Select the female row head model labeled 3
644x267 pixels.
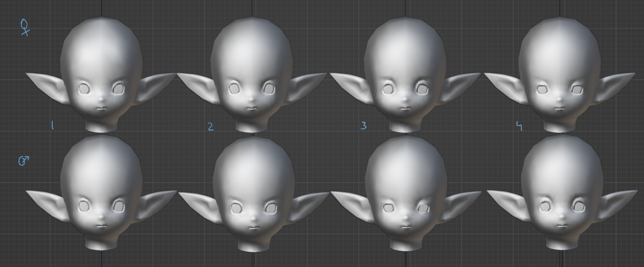405,75
